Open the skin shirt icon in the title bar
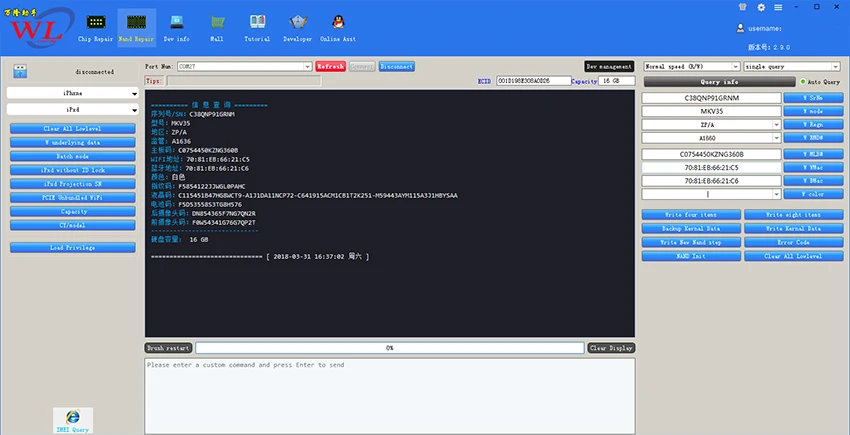 [x=743, y=7]
